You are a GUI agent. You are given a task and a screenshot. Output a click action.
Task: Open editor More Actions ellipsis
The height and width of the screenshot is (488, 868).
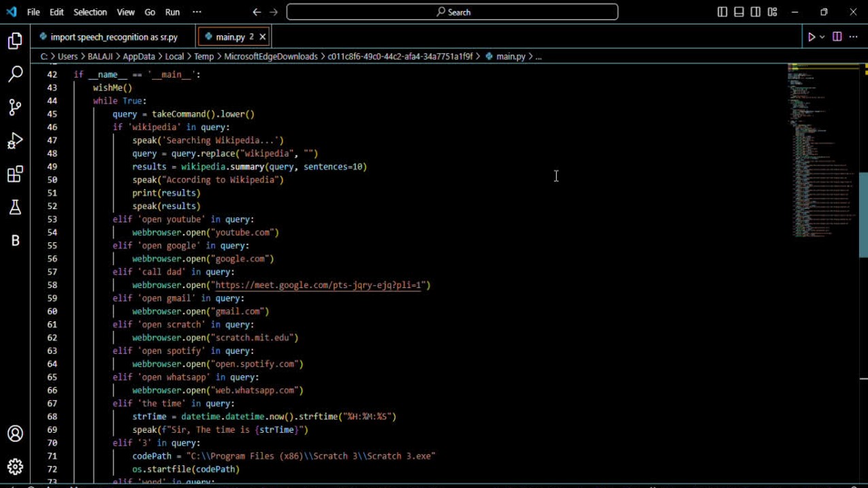pyautogui.click(x=854, y=37)
